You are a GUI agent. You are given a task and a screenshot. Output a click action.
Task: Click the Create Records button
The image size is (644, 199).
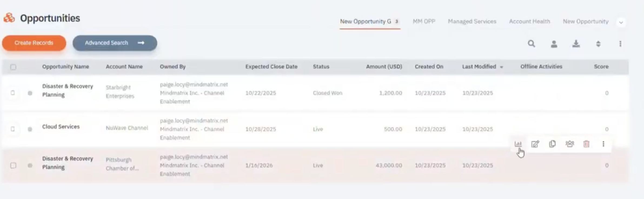(x=34, y=43)
